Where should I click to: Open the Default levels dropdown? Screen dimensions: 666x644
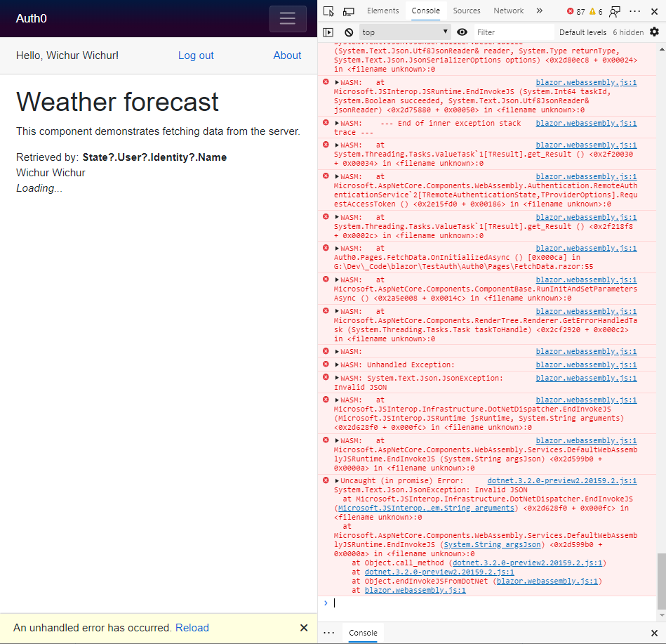[582, 32]
